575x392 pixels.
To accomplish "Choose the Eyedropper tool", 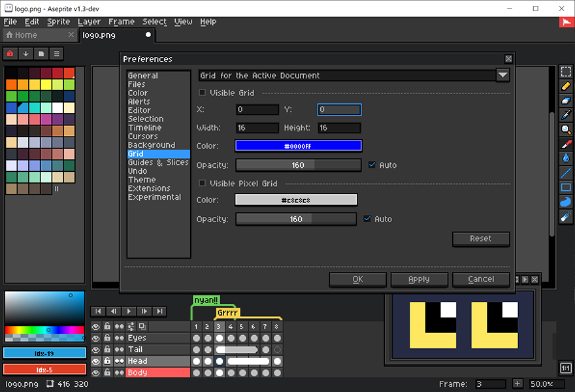I will pos(565,116).
